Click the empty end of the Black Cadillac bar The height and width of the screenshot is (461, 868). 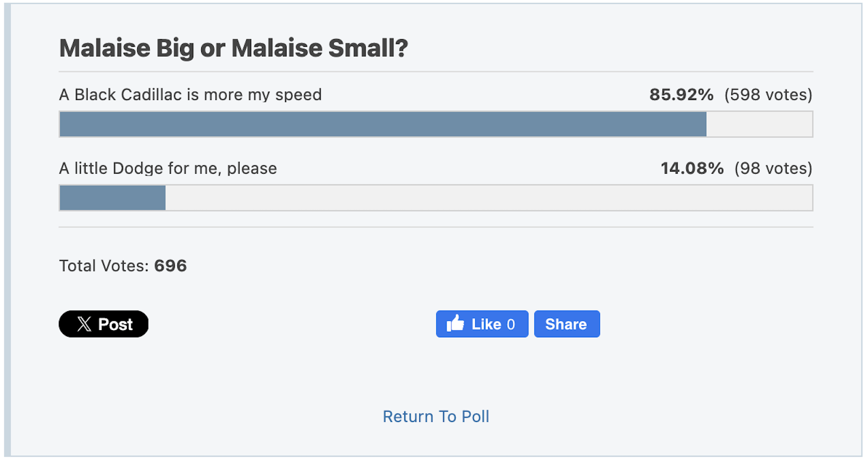pyautogui.click(x=759, y=124)
